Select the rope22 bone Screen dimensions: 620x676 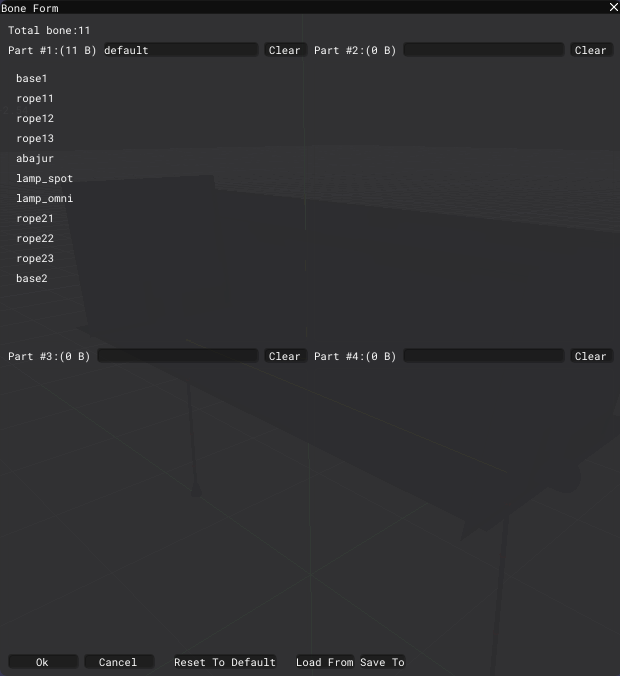click(x=35, y=238)
